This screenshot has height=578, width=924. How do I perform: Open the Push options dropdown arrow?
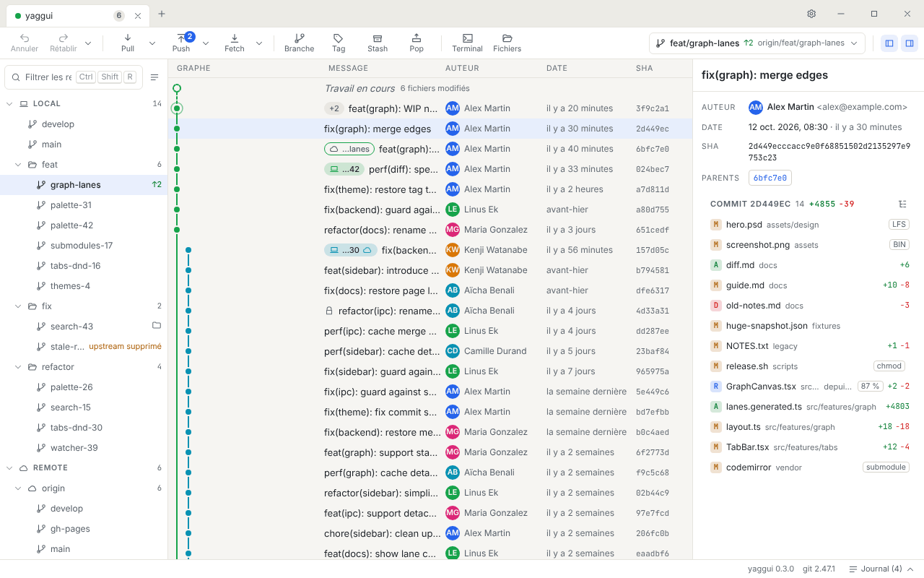tap(206, 43)
